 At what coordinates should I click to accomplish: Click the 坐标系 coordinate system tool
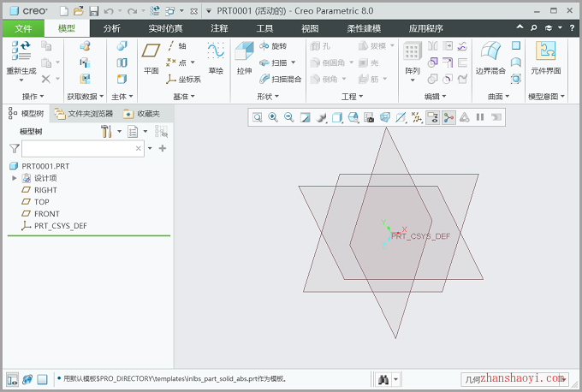(x=184, y=79)
